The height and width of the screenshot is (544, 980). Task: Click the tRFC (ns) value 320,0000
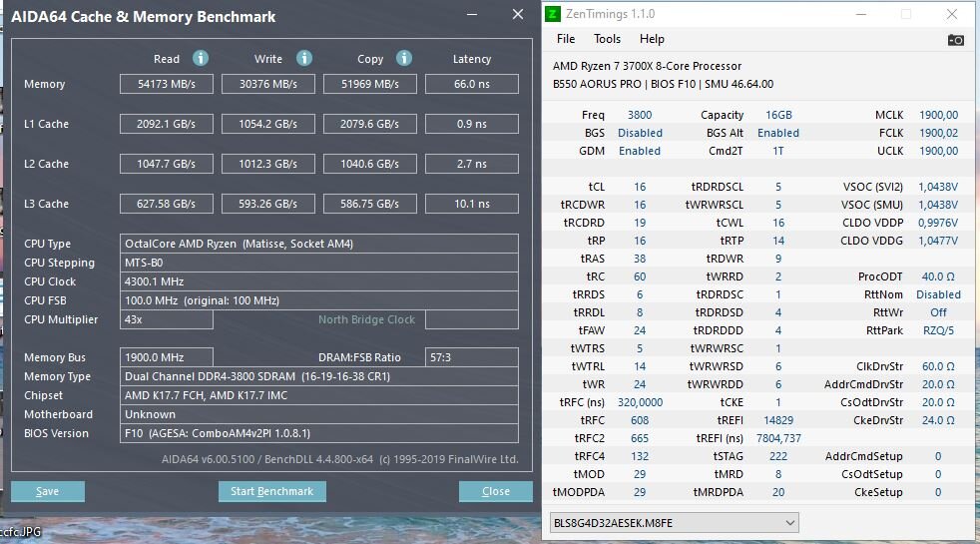click(640, 402)
